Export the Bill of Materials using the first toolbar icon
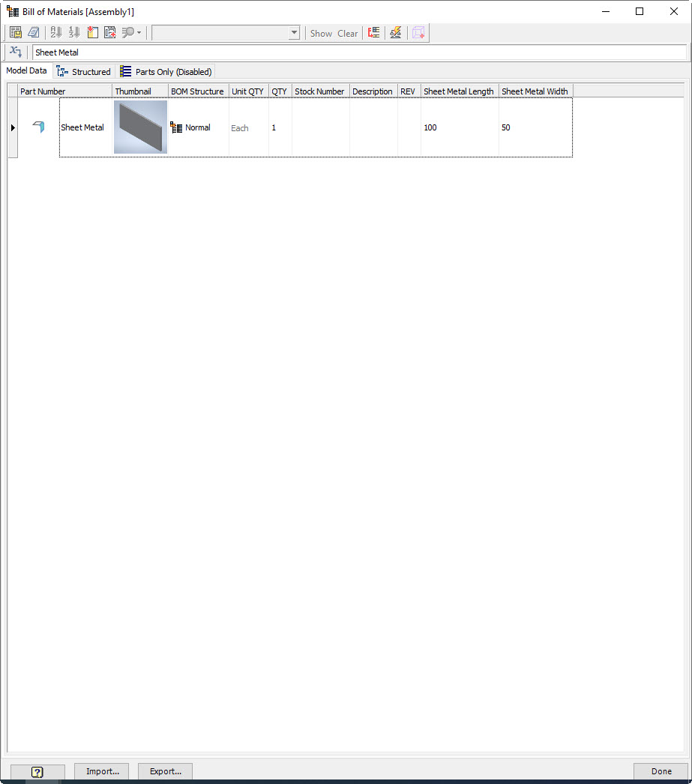Viewport: 692px width, 784px height. [16, 32]
